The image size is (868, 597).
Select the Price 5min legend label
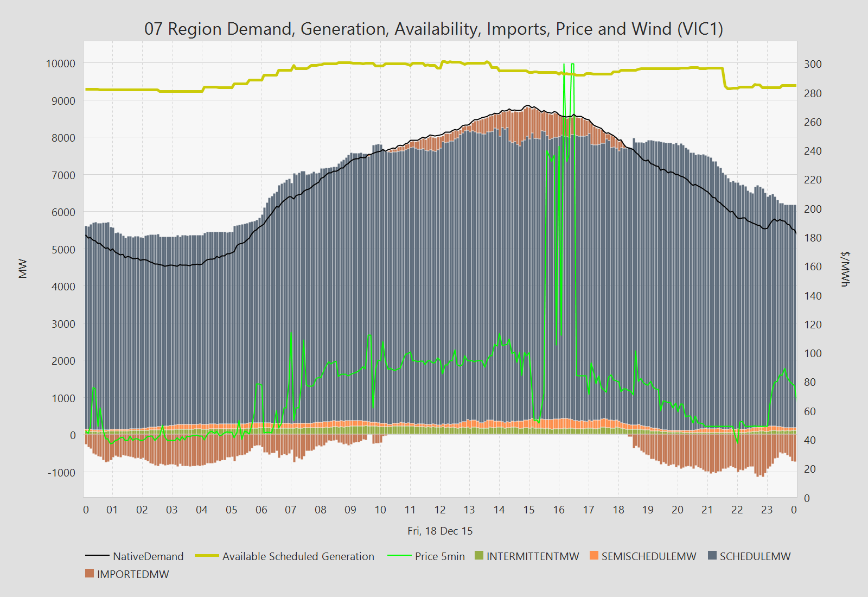[x=439, y=556]
